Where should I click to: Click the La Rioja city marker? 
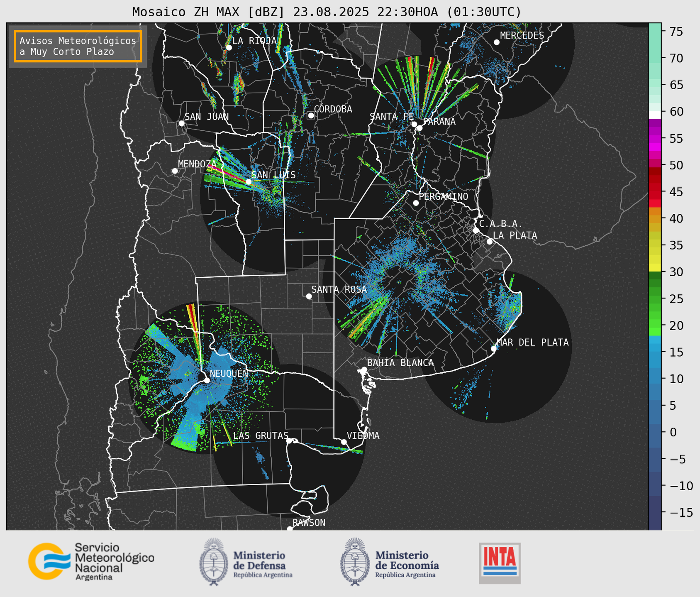click(x=229, y=48)
